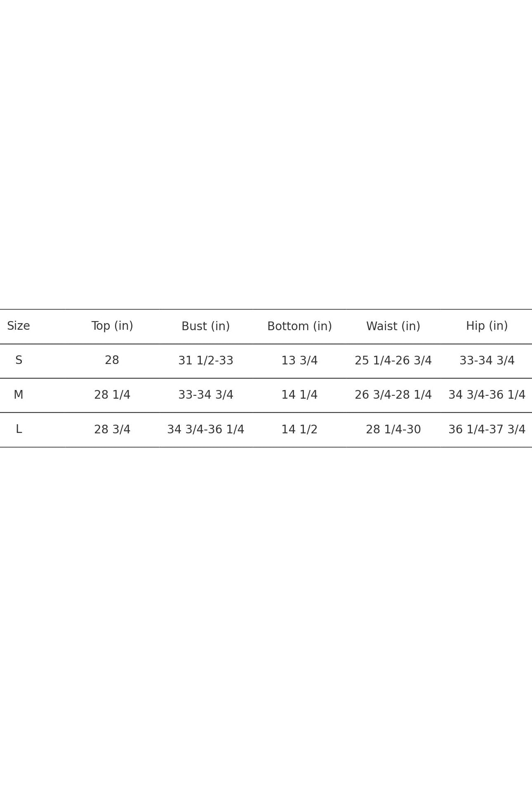Click the Hip (in) column header
The width and height of the screenshot is (532, 799).
pos(487,326)
